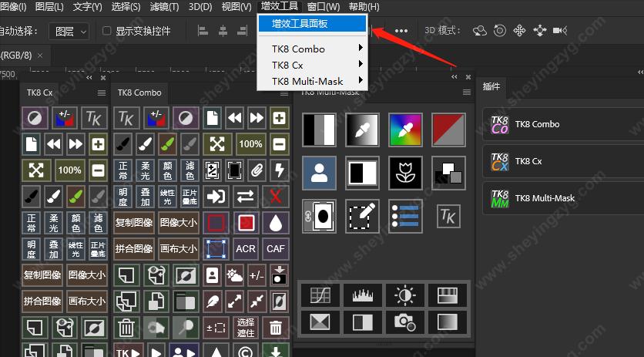Open the 帮助(H) menu

point(364,7)
